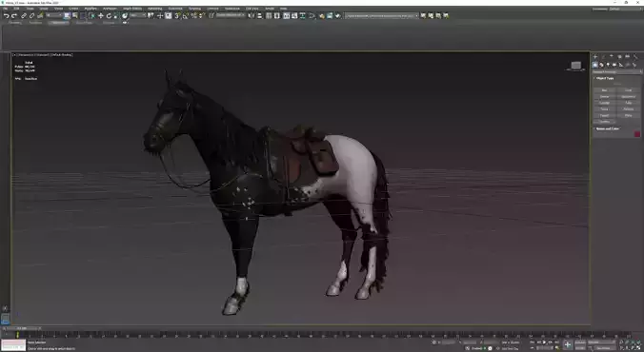The image size is (644, 352).
Task: Click the Undo icon in main toolbar
Action: tap(7, 15)
